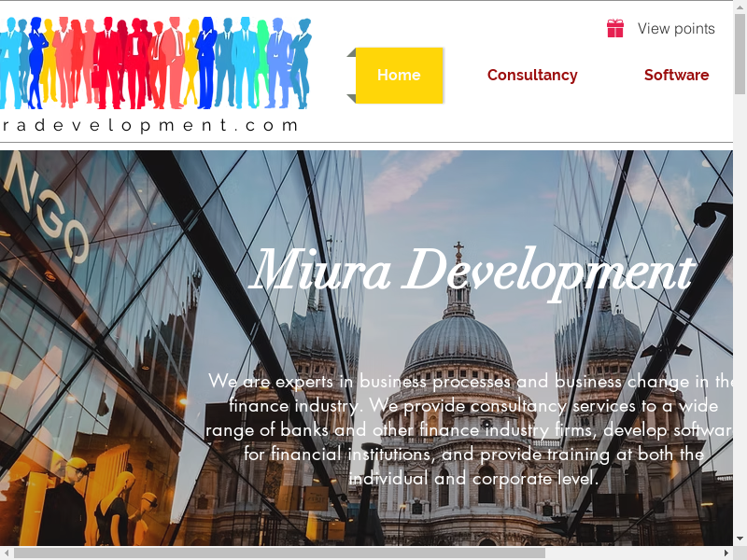The height and width of the screenshot is (560, 747).
Task: Click the radevelopment.com site title text
Action: (x=149, y=125)
